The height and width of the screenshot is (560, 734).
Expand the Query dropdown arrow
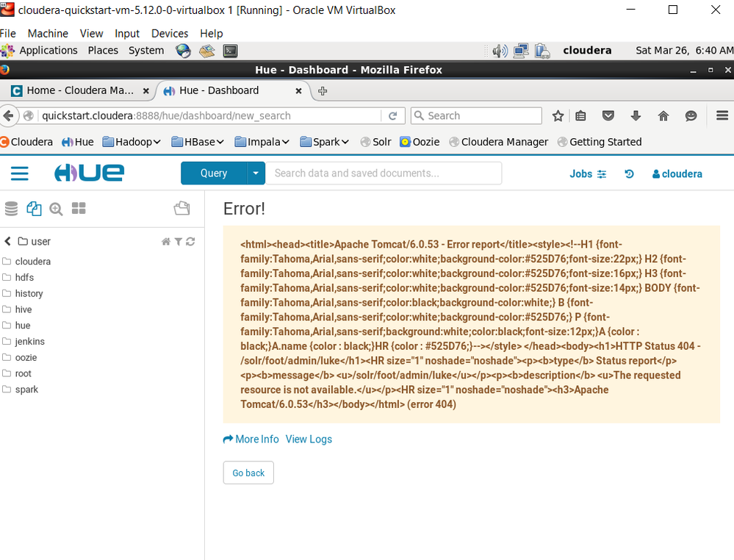coord(256,173)
